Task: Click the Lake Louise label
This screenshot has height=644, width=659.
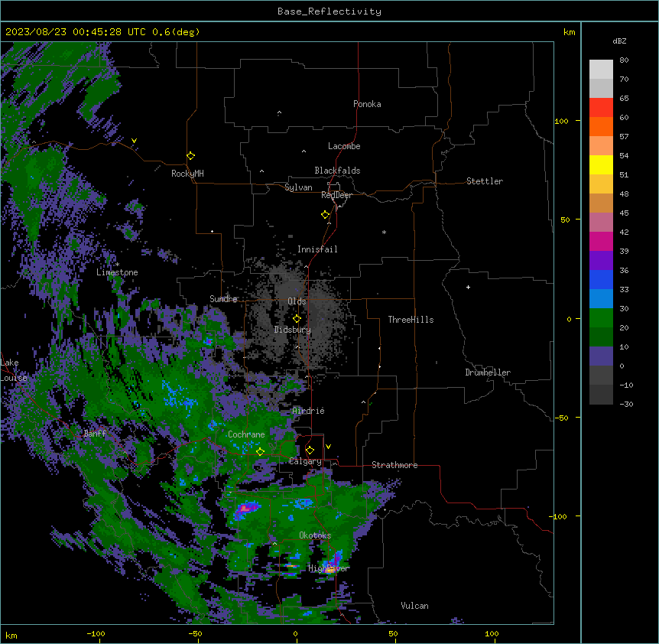Action: pos(14,370)
